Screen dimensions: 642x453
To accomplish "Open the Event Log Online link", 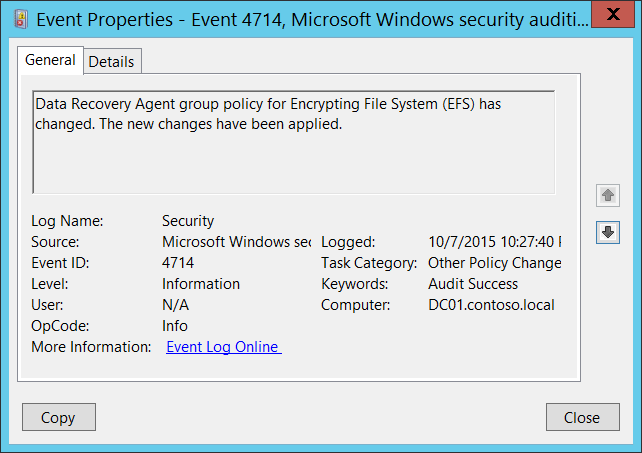I will 223,347.
